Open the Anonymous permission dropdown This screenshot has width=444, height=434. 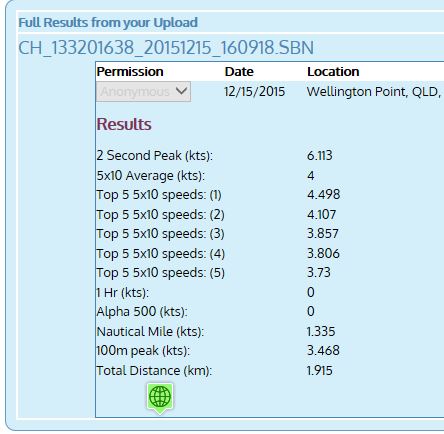coord(143,91)
